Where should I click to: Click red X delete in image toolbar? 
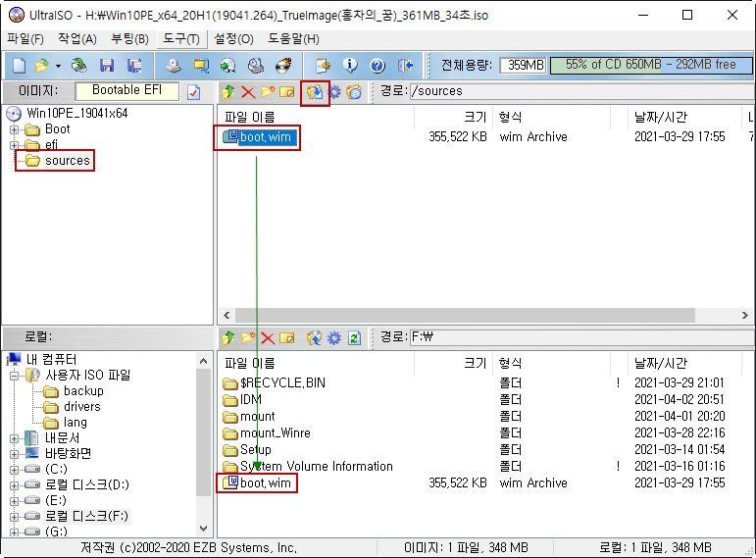[248, 91]
